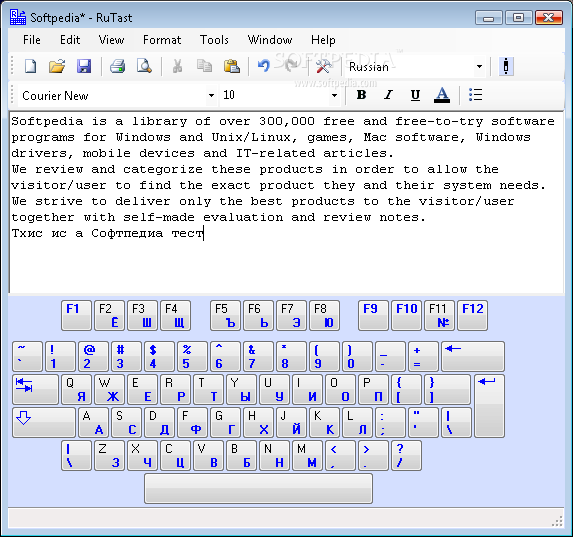The image size is (573, 537).
Task: Click the tilde backtick key
Action: [27, 356]
